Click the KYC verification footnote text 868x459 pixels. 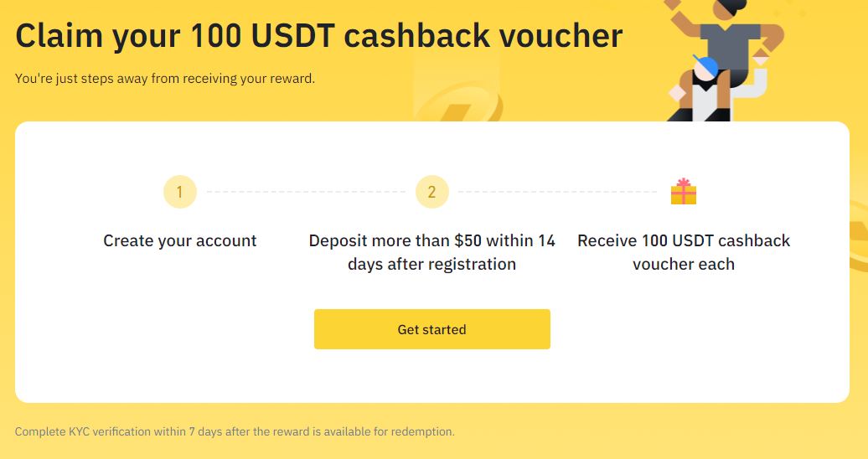235,431
